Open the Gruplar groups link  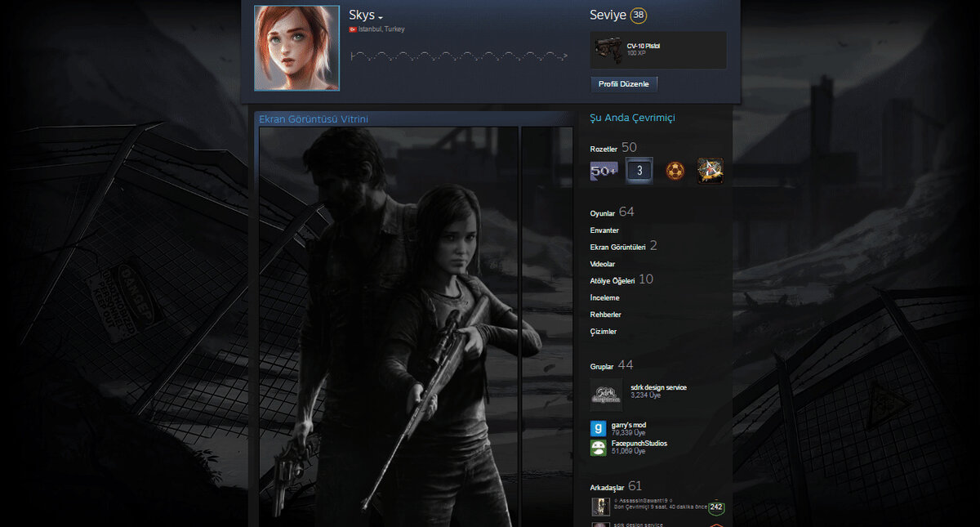602,366
